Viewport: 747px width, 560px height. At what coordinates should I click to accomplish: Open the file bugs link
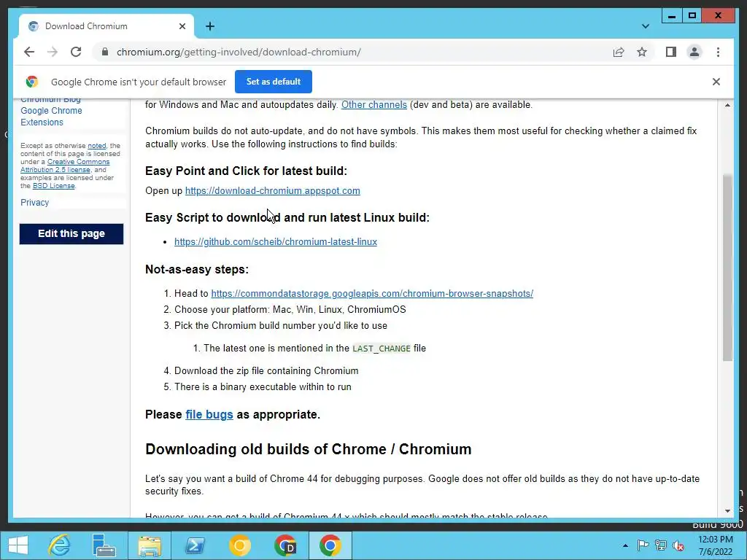coord(209,414)
